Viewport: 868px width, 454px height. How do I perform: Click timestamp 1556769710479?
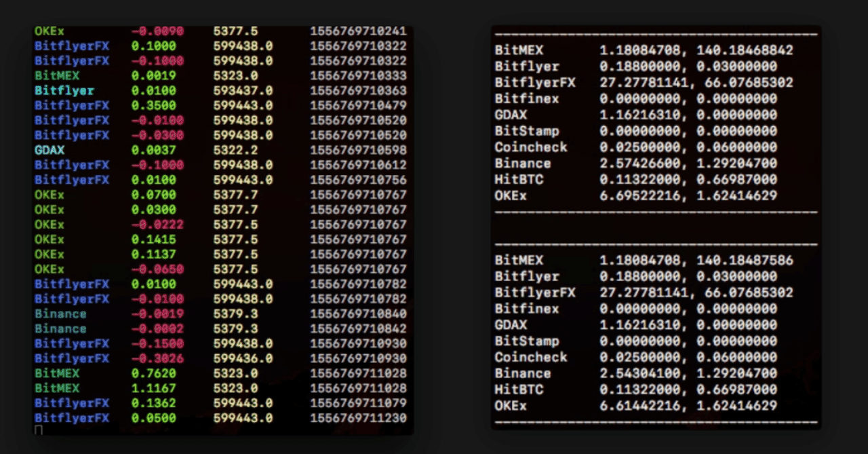(358, 106)
